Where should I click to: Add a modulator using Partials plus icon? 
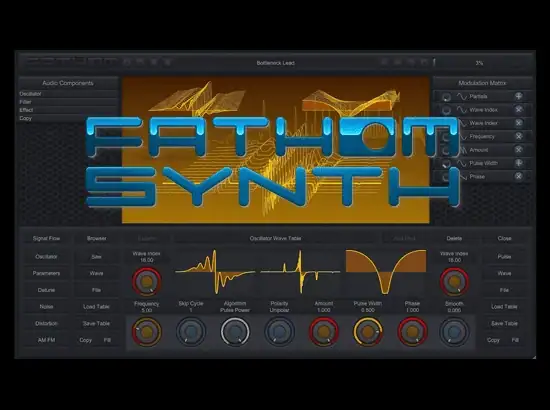pos(518,96)
